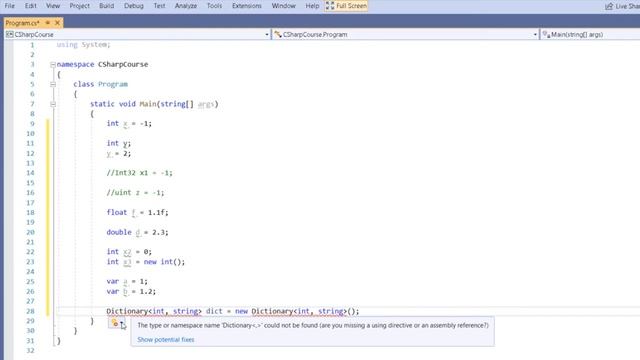Collapse the class Program block
Screen dimensions: 640x360
[53, 84]
